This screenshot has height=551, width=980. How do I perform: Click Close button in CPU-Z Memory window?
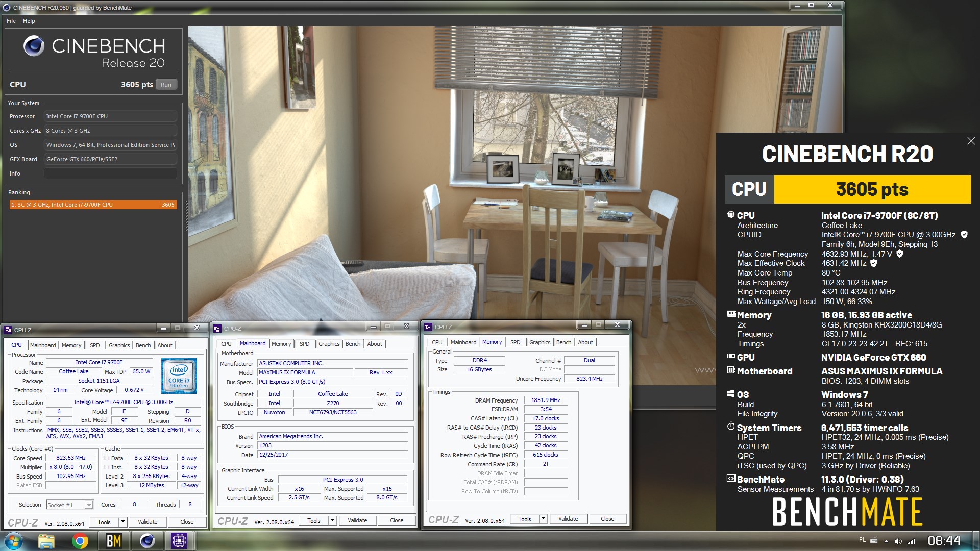[607, 519]
